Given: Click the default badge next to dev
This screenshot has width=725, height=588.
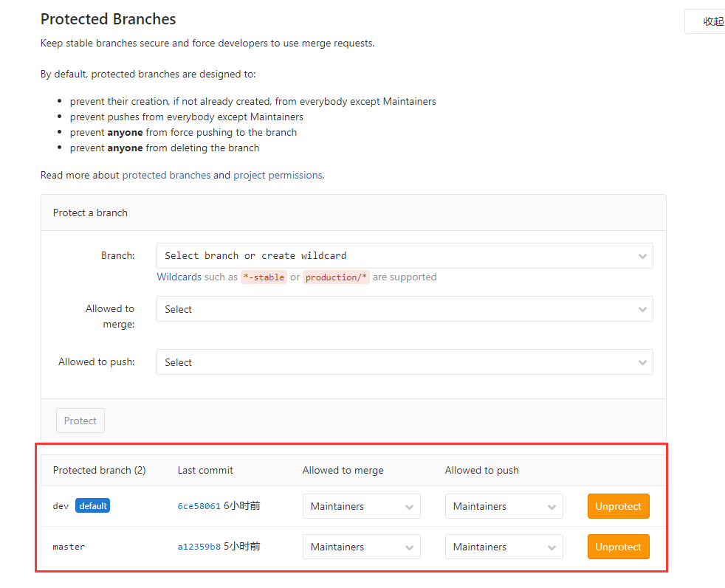Looking at the screenshot, I should 92,506.
